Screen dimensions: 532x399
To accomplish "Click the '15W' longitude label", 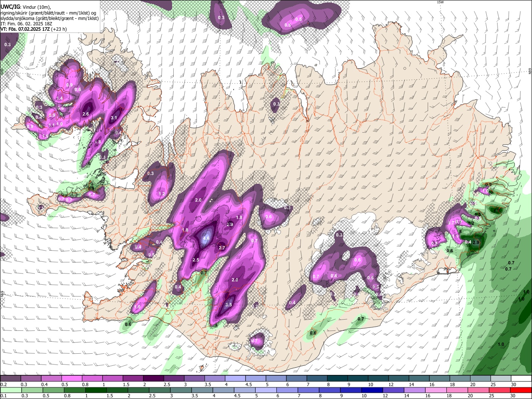I will 441,2.
